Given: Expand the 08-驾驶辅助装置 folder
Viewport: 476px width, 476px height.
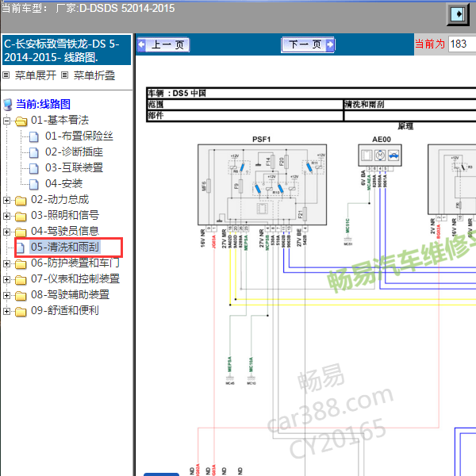Looking at the screenshot, I should pos(6,295).
